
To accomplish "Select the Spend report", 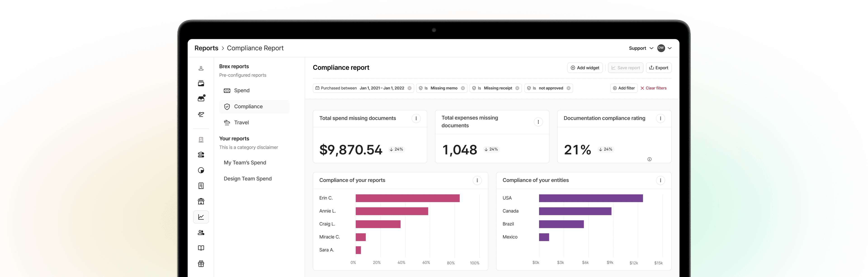I will 242,91.
